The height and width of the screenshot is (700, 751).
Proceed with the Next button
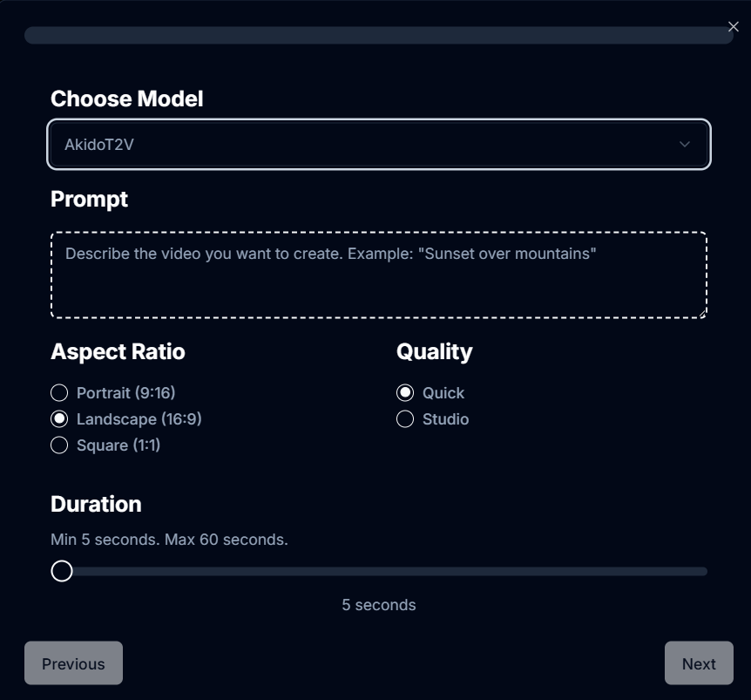pos(699,663)
